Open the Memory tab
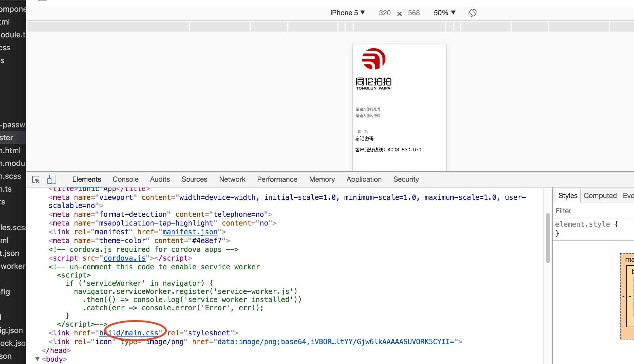Viewport: 634px width, 364px height. coord(322,179)
